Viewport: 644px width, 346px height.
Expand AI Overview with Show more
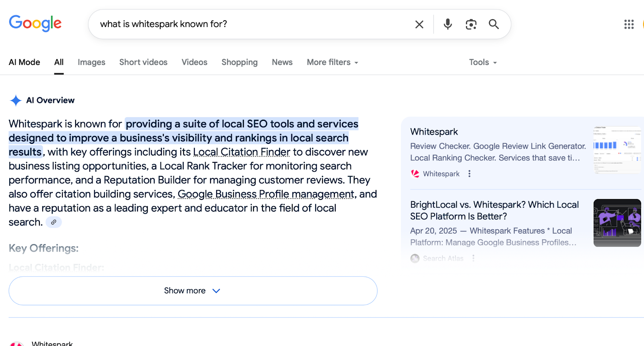point(193,290)
